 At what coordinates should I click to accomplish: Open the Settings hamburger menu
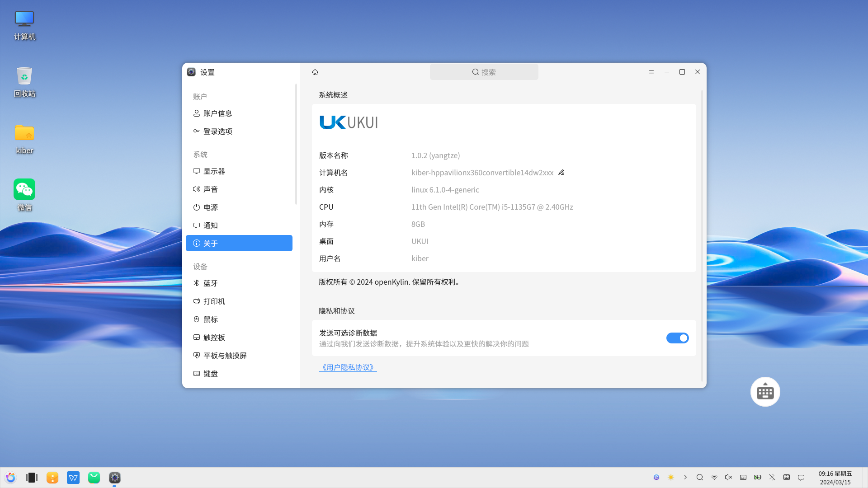tap(651, 72)
